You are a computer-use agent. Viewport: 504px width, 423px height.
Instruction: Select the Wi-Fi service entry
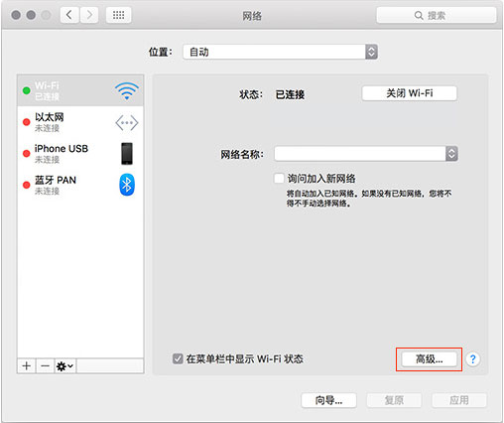[x=80, y=90]
